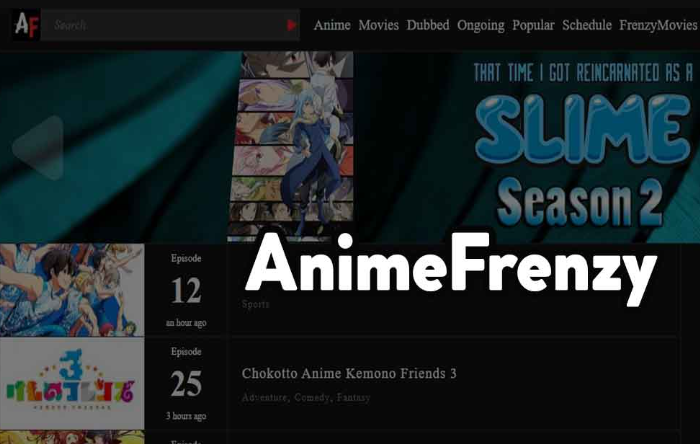Open the Ongoing anime list
The image size is (700, 444).
click(x=480, y=25)
